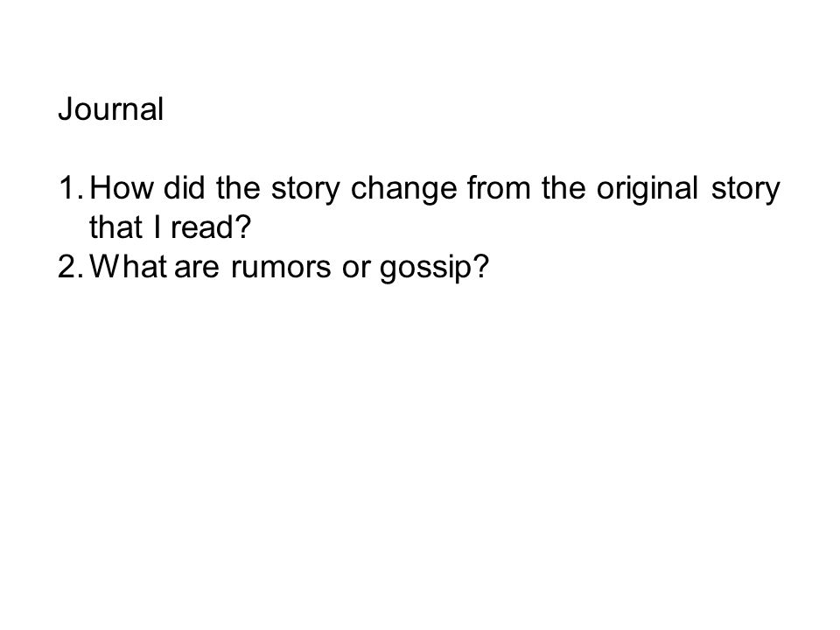Click the word "change" in the first question

point(404,191)
